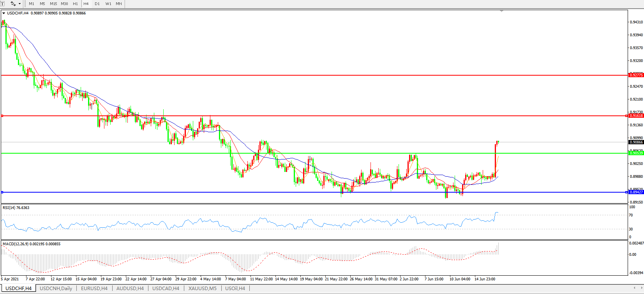Select the blue 0.89427 horizontal line label
This screenshot has height=294, width=644.
click(x=636, y=192)
